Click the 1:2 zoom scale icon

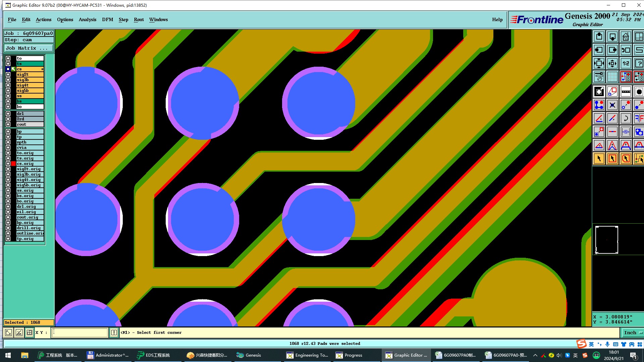click(x=626, y=63)
